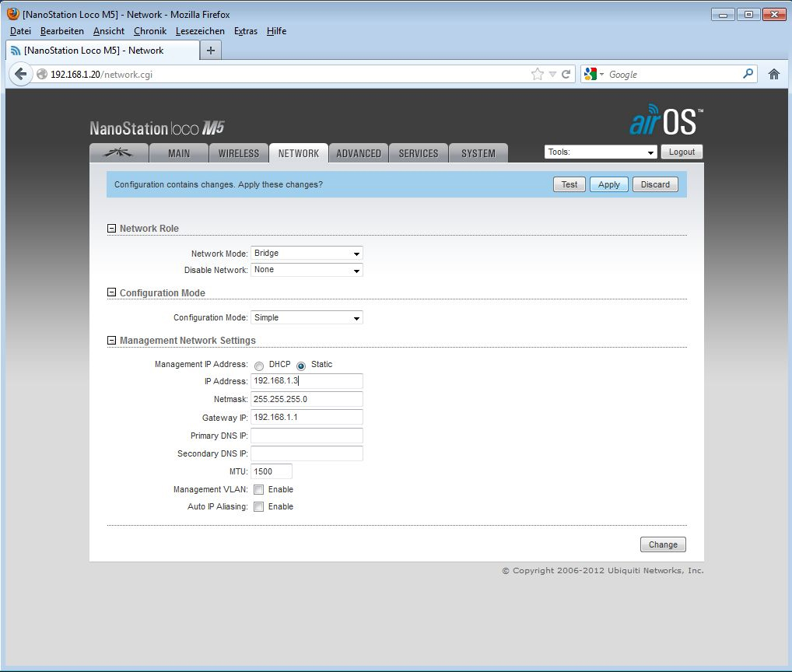Open the Lesezeichen menu

point(200,31)
